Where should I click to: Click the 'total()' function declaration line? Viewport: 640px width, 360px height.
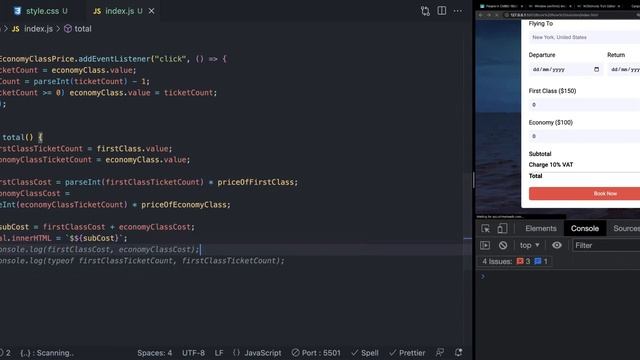(21, 138)
